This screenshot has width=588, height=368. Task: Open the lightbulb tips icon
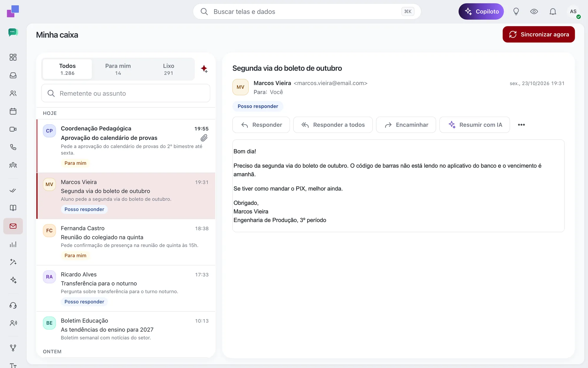(516, 11)
